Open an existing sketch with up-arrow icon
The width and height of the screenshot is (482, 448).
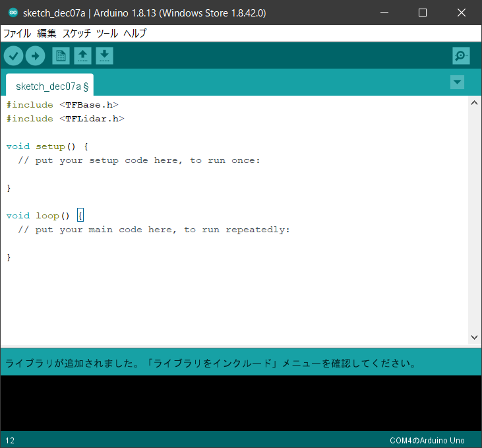(82, 55)
